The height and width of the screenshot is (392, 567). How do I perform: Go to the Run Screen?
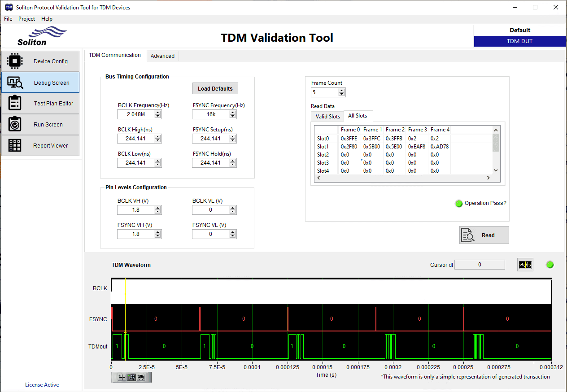pyautogui.click(x=40, y=124)
